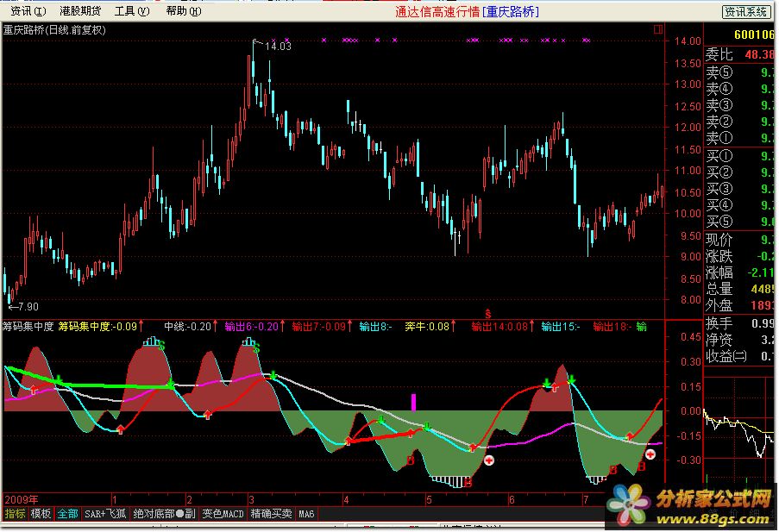Click the 2009年 timeline label
The image size is (779, 532).
(x=22, y=500)
